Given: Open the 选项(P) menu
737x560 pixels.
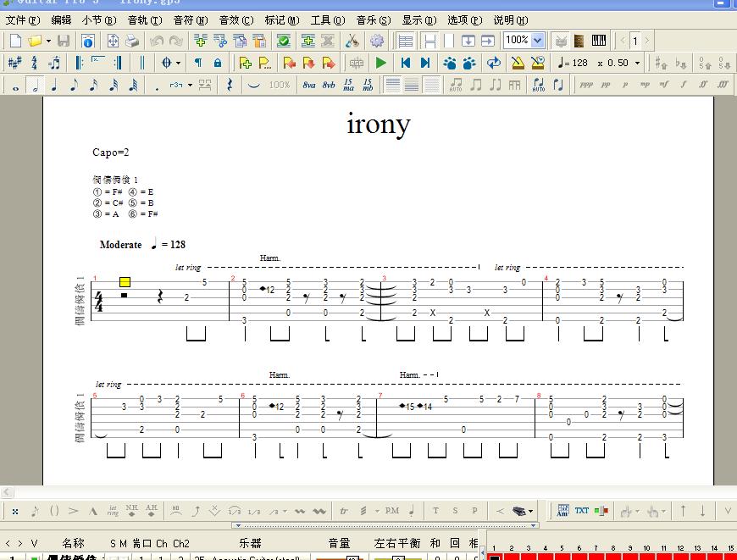Looking at the screenshot, I should (465, 20).
